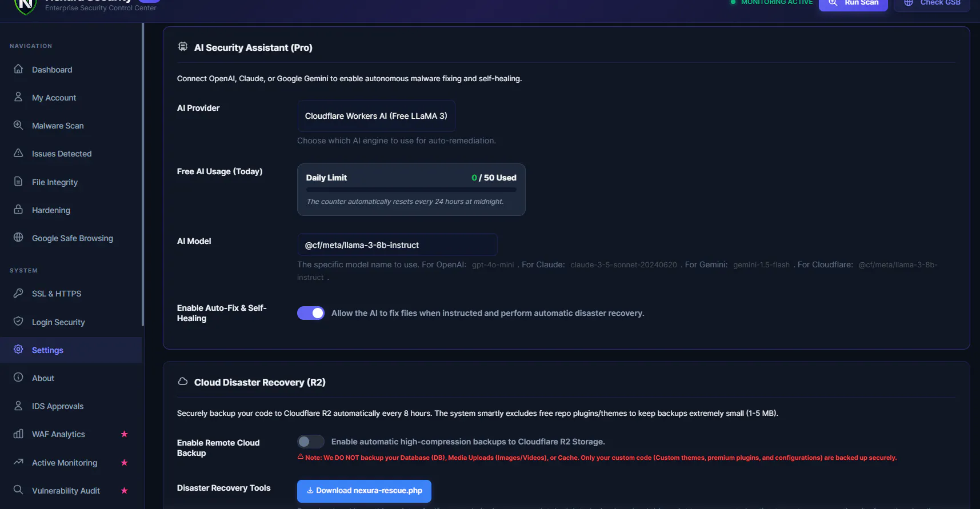Click the Dashboard home icon
This screenshot has height=509, width=980.
(x=18, y=69)
